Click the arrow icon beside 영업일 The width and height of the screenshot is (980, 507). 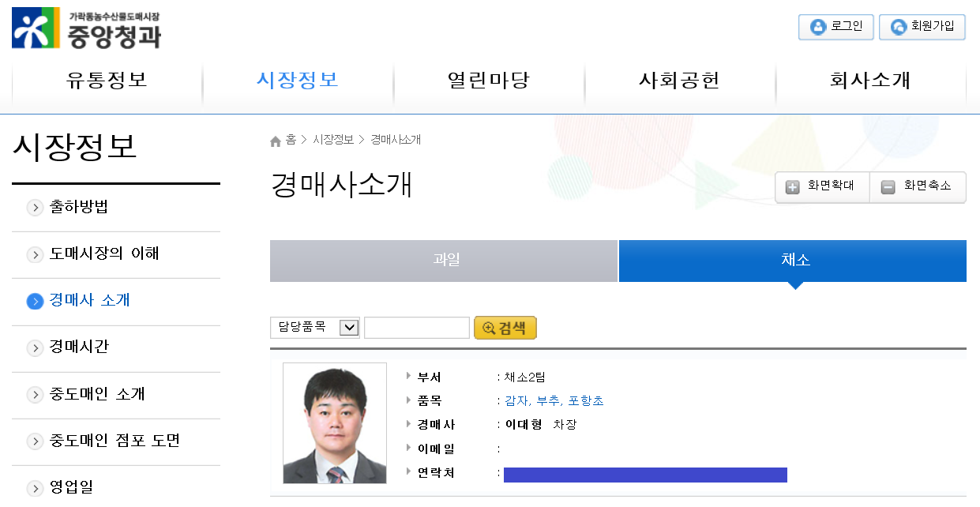35,487
